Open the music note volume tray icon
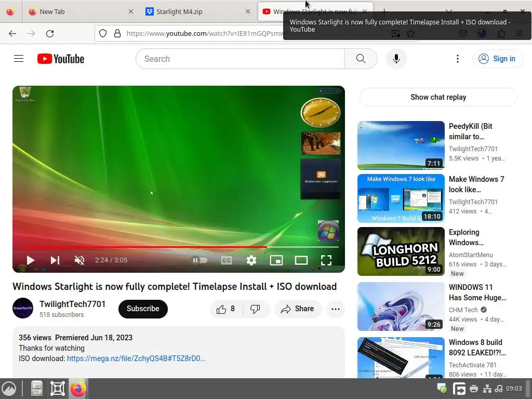Viewport: 532px width, 399px height. (x=499, y=389)
